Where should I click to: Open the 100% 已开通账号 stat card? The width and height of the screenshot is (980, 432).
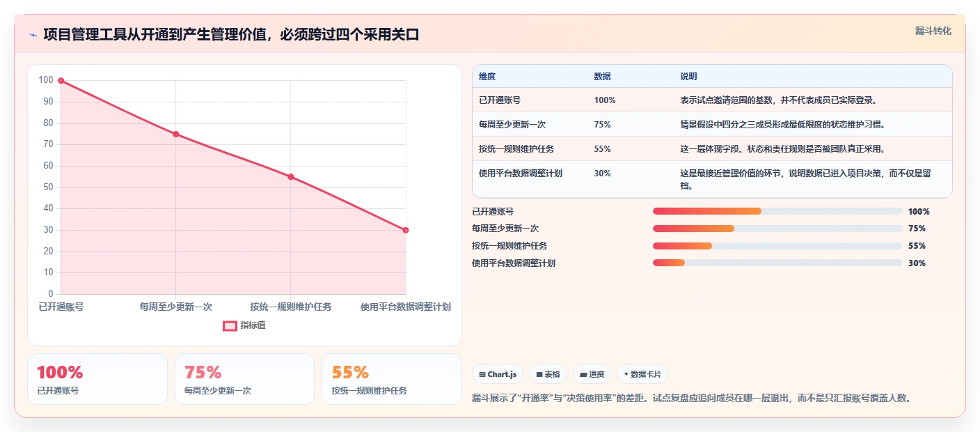pos(97,379)
